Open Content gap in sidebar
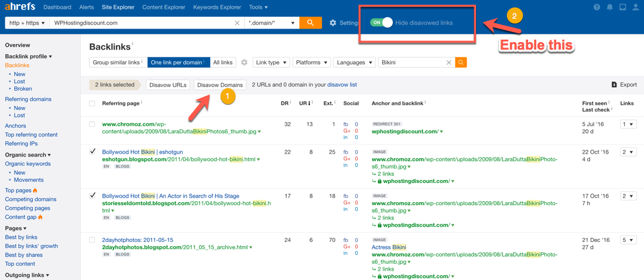The image size is (644, 280). click(20, 217)
